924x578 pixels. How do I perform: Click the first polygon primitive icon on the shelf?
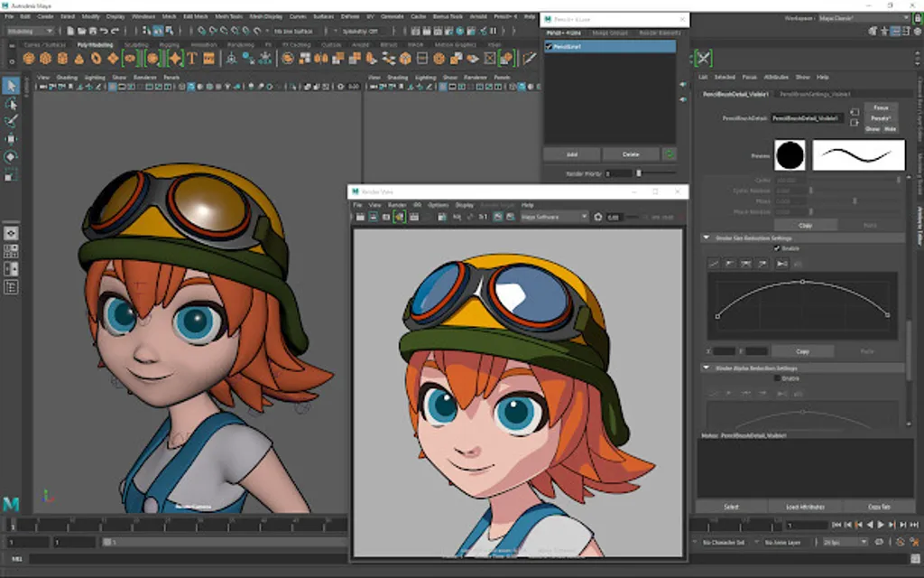[x=29, y=59]
